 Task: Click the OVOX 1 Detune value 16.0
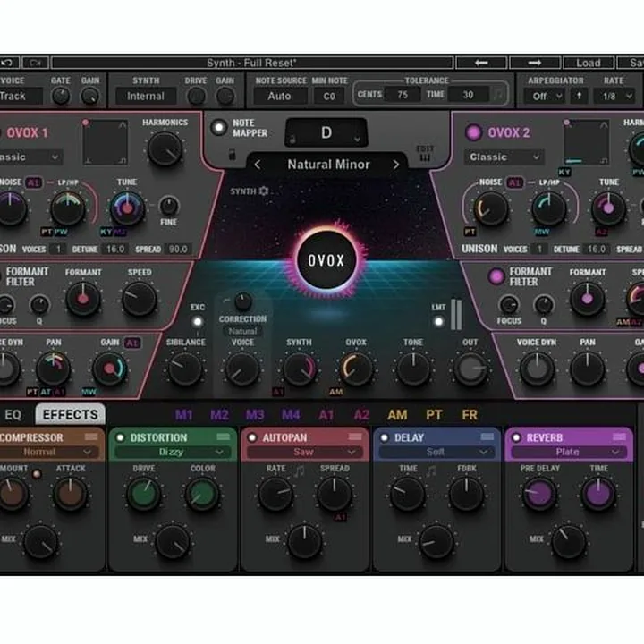point(115,249)
